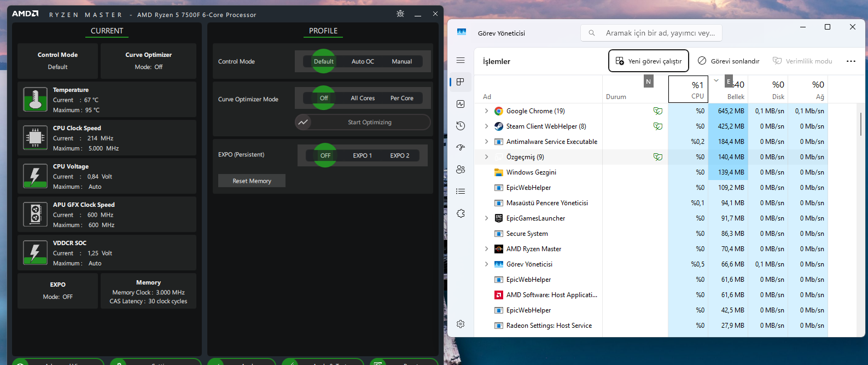Click the three-dot more options icon in Task Manager
Viewport: 868px width, 365px height.
pyautogui.click(x=851, y=61)
